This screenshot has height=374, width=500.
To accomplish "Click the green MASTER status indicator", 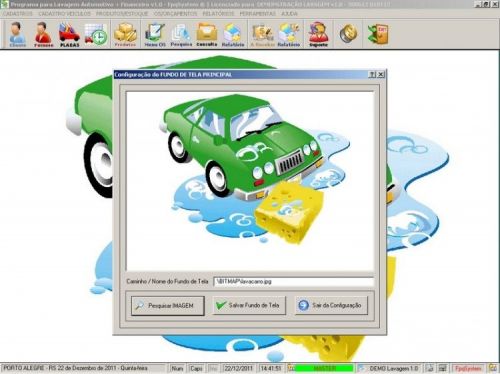I will coord(324,368).
